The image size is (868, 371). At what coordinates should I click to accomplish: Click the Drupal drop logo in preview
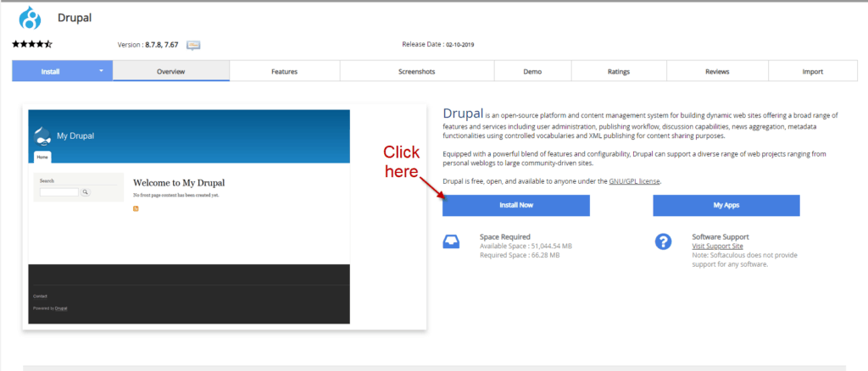pos(42,136)
